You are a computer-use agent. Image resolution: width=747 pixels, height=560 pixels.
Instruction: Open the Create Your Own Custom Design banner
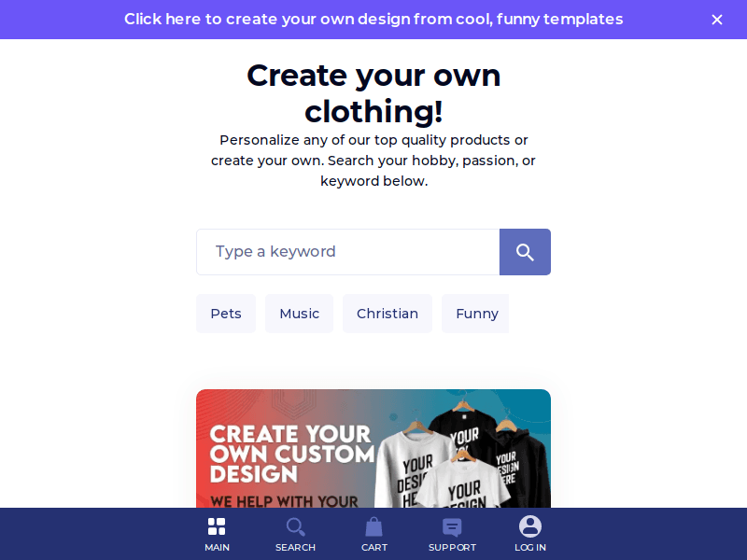373,449
